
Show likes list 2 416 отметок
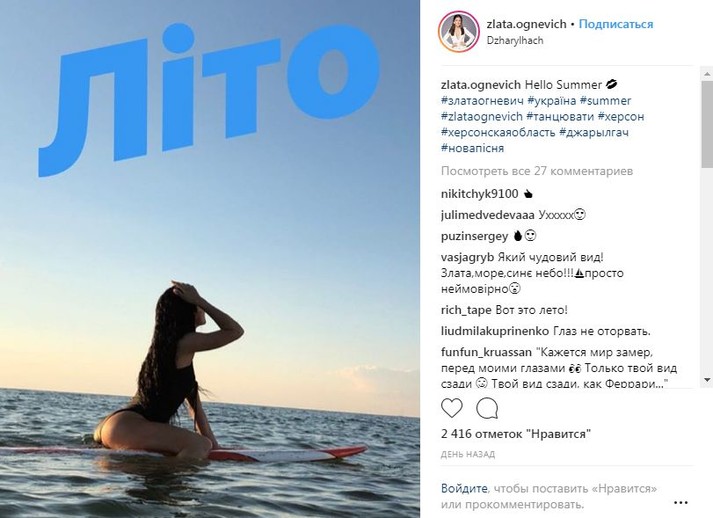coord(516,434)
